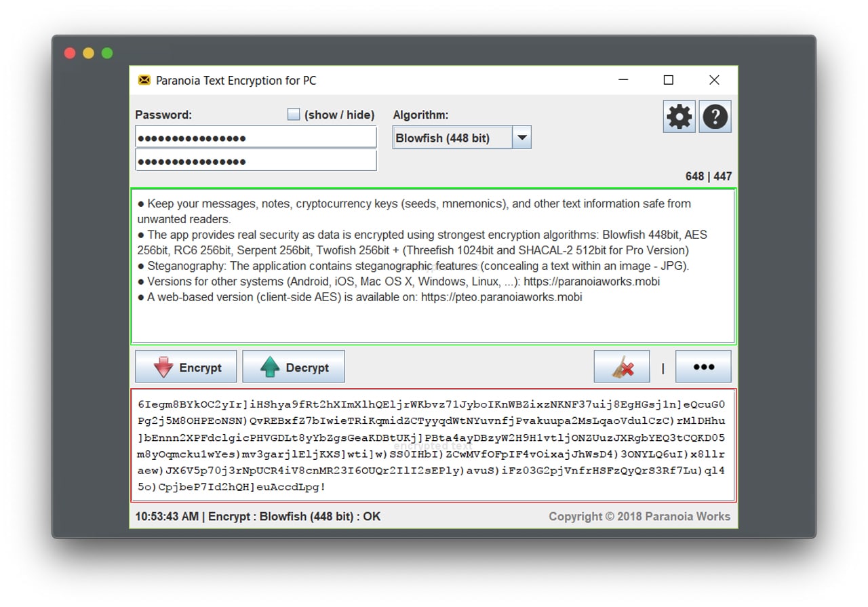Click the green mac zoom dot
This screenshot has height=607, width=868.
[x=107, y=53]
